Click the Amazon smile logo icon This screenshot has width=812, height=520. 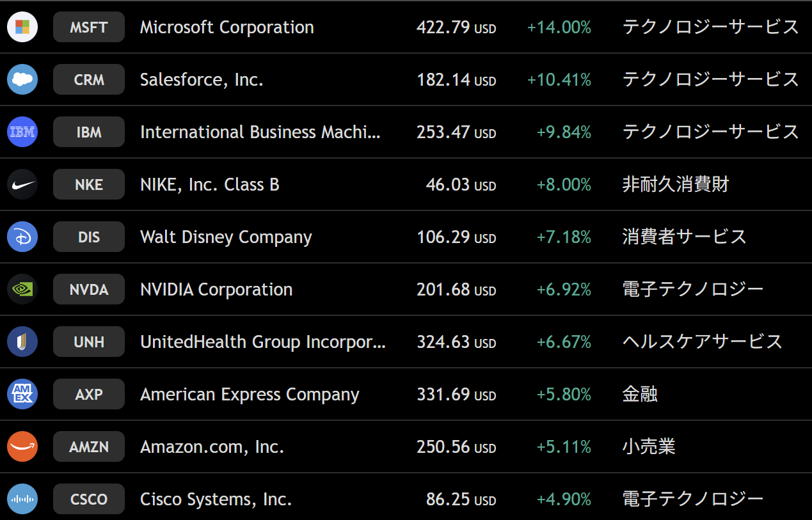point(22,447)
